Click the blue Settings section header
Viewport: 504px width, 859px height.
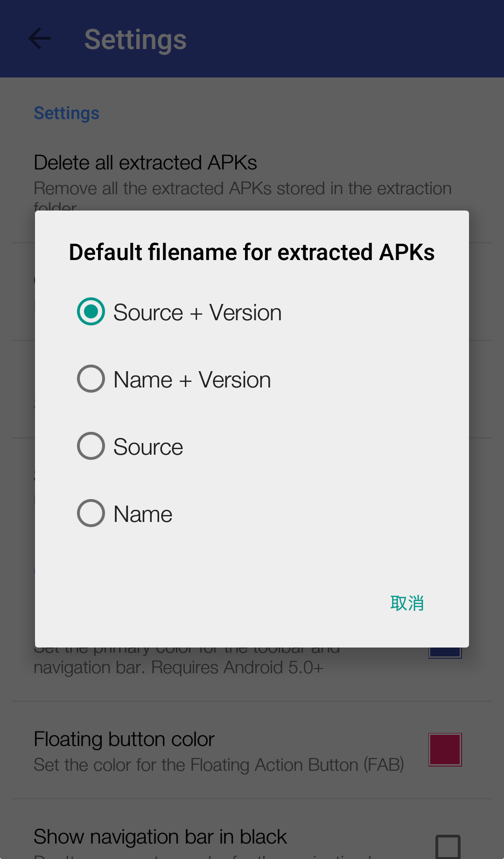tap(66, 113)
